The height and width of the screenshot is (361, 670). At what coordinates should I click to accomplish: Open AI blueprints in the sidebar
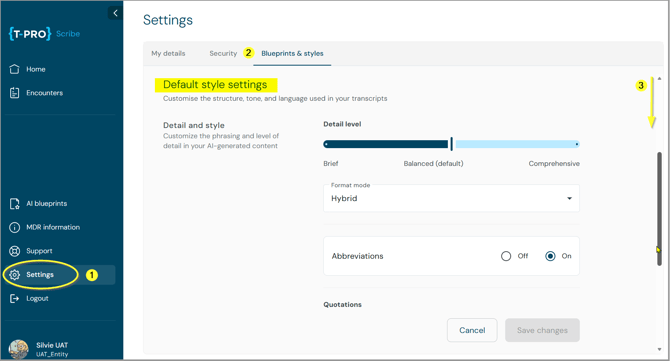coord(47,204)
